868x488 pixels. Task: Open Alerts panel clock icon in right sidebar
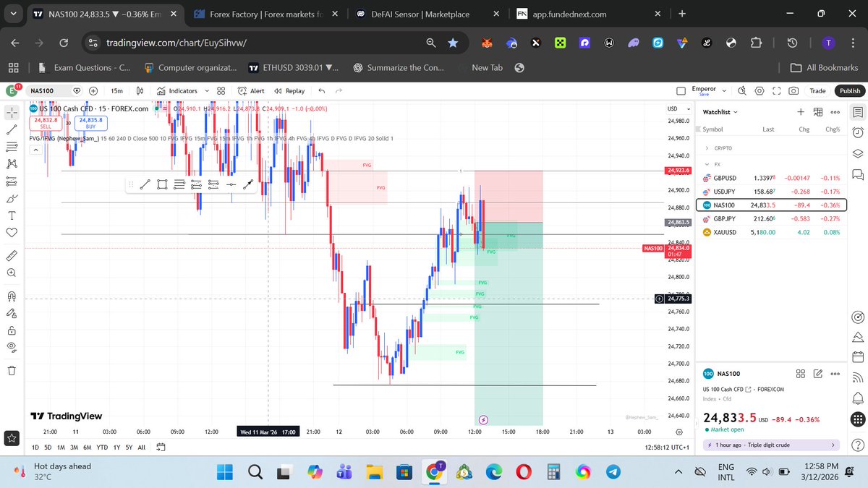point(857,132)
